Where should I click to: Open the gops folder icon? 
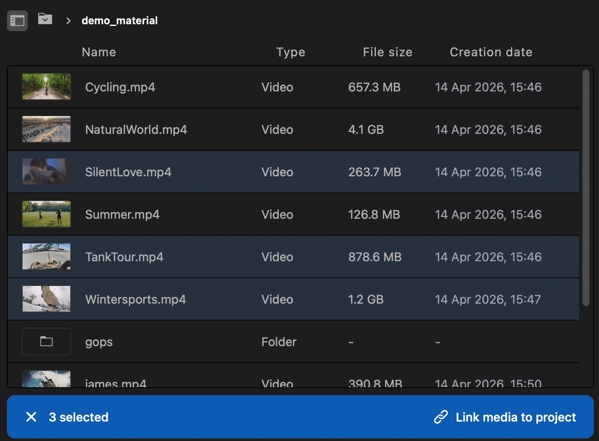tap(46, 341)
